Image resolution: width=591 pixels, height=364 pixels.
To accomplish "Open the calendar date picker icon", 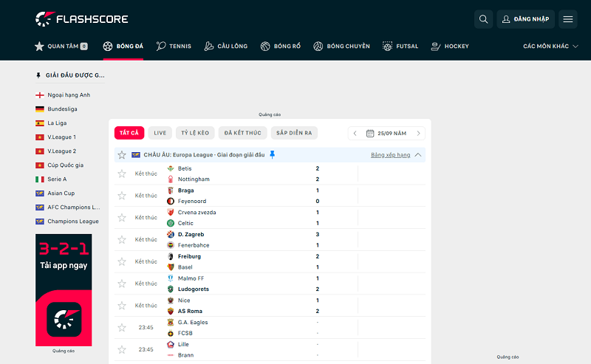I will point(370,134).
